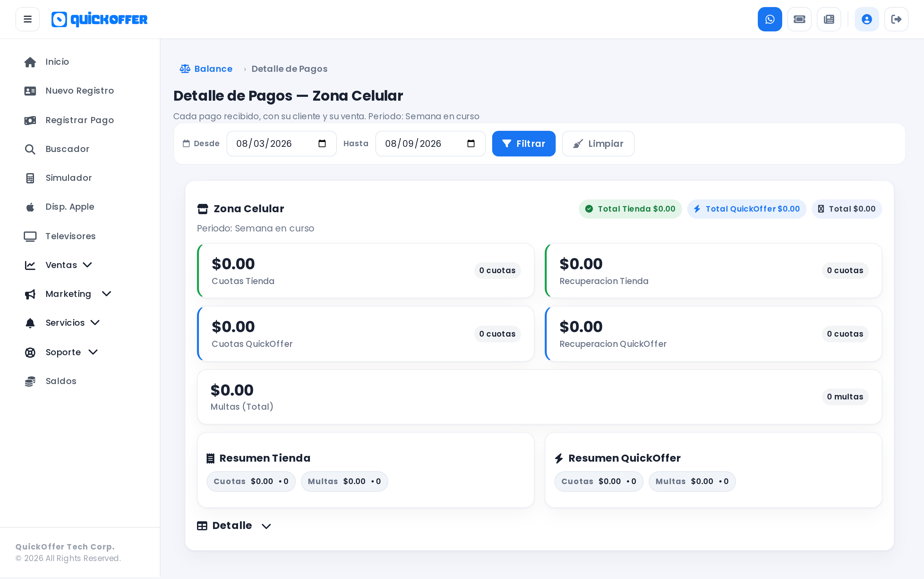Open the Desde date calendar picker
Screen dimensions: 924x579
pyautogui.click(x=322, y=144)
